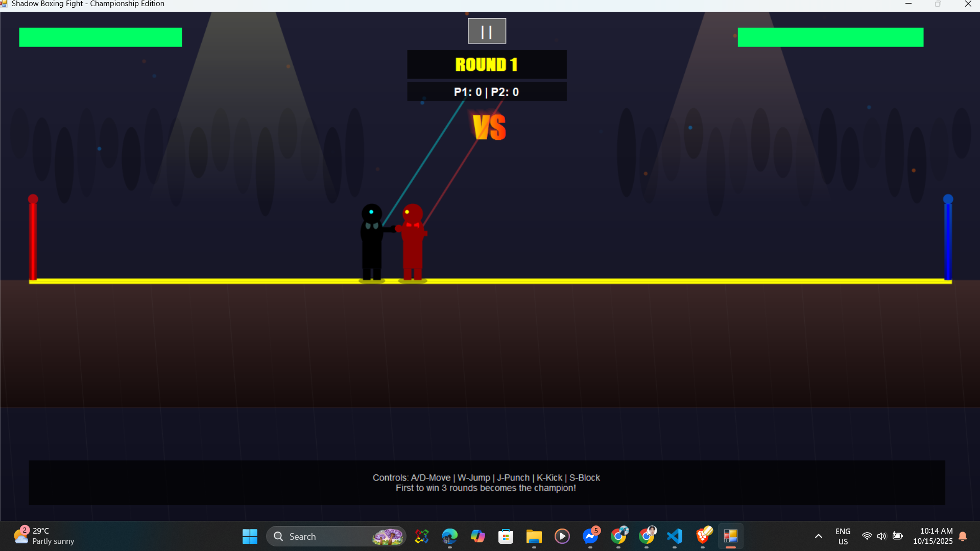Screen dimensions: 980x551
Task: Open the Microsoft Store icon
Action: [505, 536]
